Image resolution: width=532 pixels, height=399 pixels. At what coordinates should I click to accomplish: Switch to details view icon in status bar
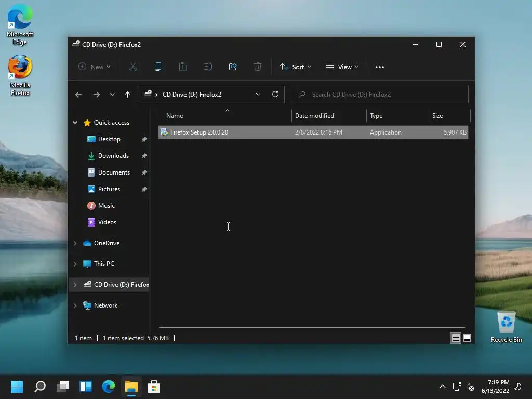(x=456, y=338)
